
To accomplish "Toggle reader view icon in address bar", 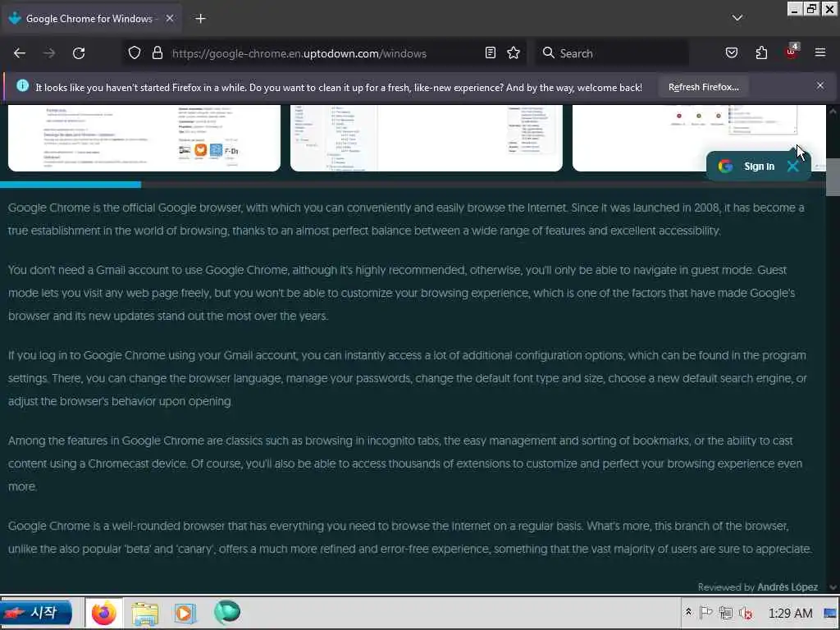I will 491,53.
